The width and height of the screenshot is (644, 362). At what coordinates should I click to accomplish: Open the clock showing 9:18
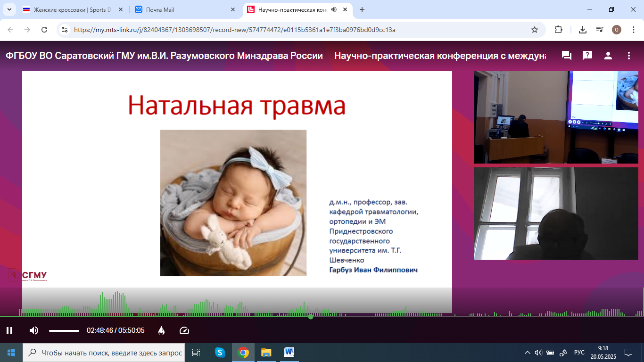tap(603, 353)
